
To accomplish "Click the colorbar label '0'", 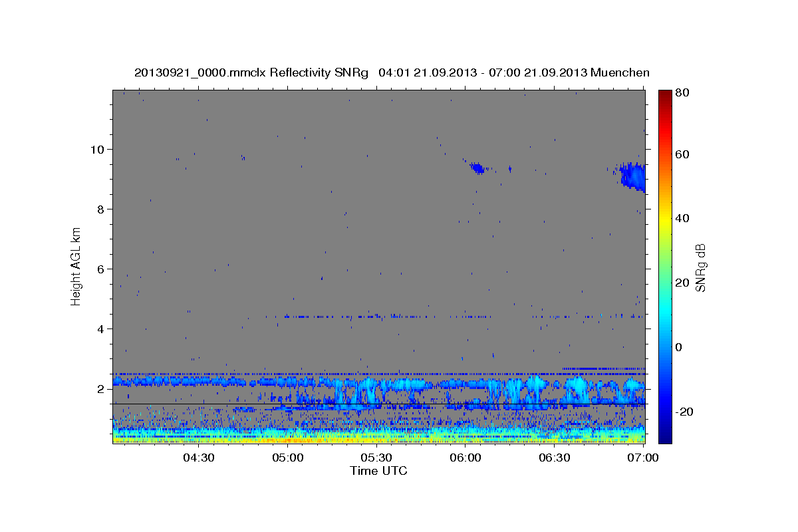I will [680, 347].
